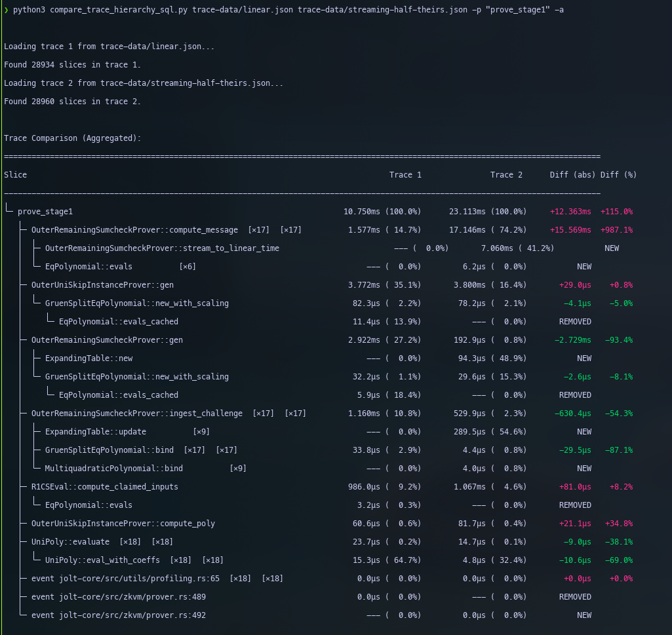The width and height of the screenshot is (672, 635).
Task: Select the OuterUniSkipInstanceProver::gen entry
Action: click(x=102, y=285)
